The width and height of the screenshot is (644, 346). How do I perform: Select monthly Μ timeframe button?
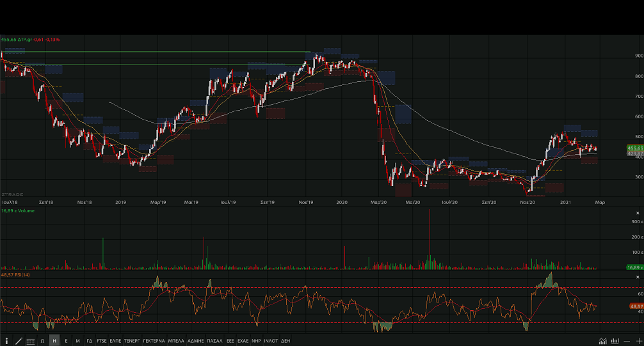click(77, 341)
